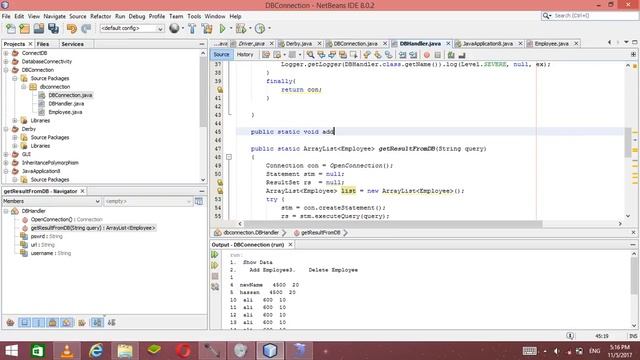Click the Build Project hammer icon
Screen dimensions: 640x360
click(x=192, y=29)
